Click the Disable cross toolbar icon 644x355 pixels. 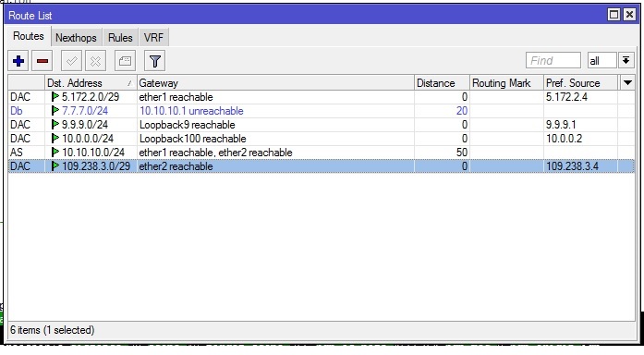click(95, 61)
